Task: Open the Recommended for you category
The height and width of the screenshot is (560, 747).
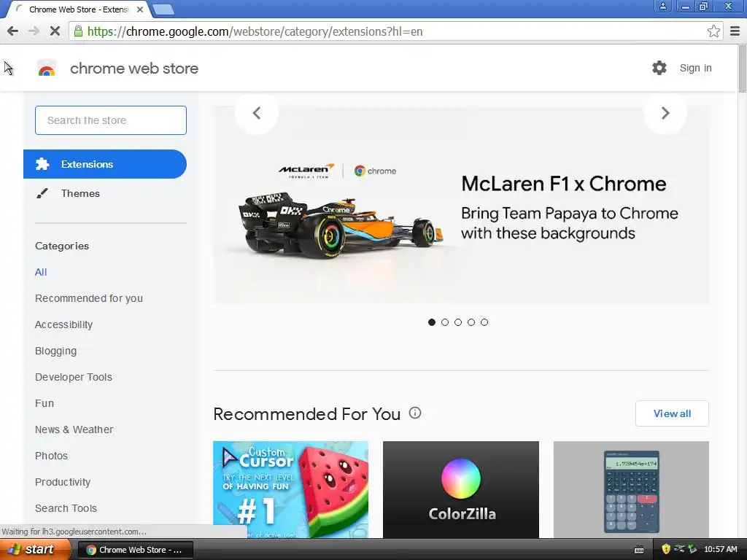Action: coord(88,298)
